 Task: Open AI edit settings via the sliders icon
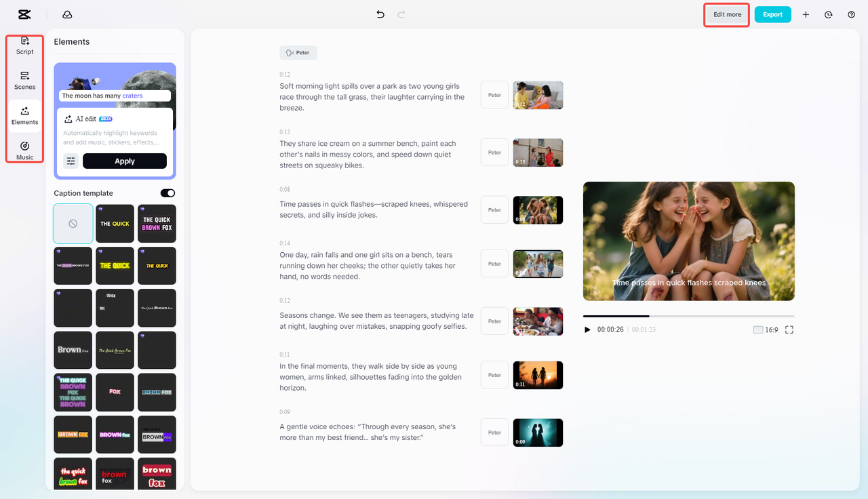point(71,161)
